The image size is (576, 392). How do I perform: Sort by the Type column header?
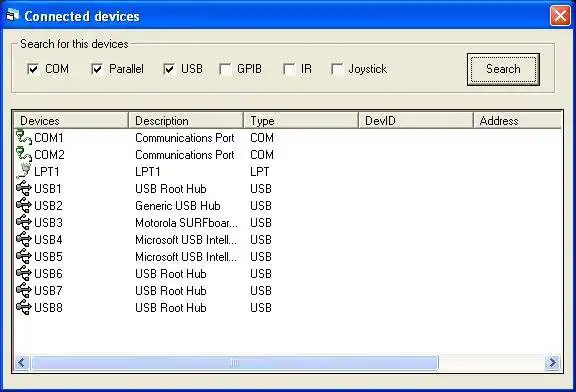pyautogui.click(x=301, y=121)
